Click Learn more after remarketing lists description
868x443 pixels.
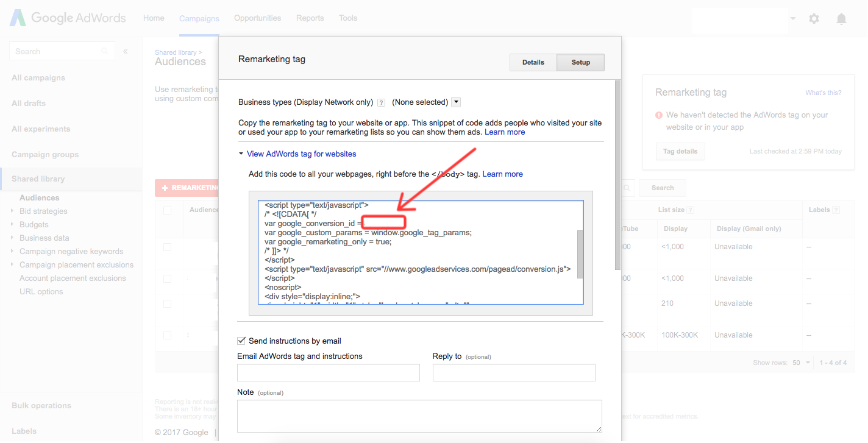505,132
